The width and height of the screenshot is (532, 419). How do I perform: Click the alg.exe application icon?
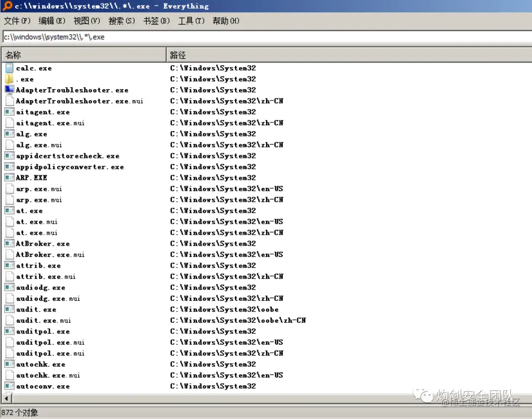9,134
